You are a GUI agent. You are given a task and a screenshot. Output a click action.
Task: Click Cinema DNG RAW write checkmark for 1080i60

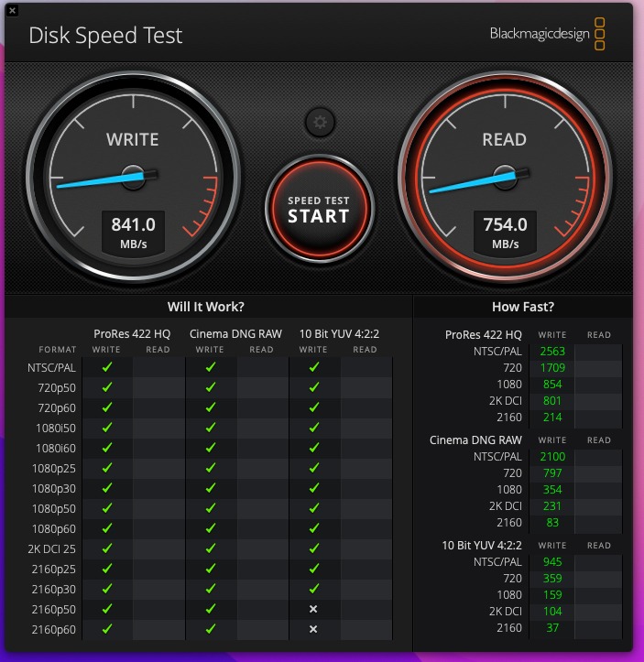coord(211,448)
